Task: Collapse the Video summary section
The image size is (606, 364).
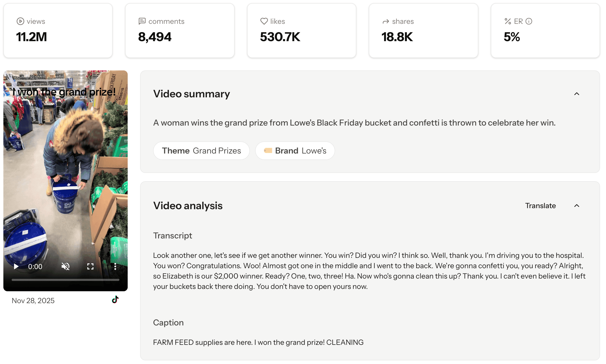Action: [x=576, y=94]
